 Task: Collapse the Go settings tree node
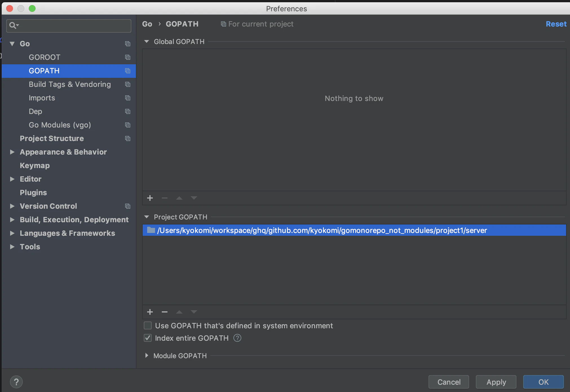12,44
